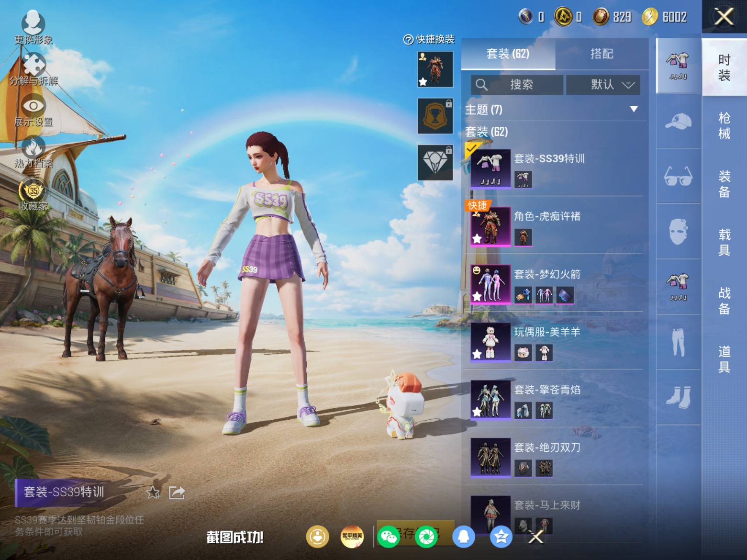Open the locked trophy quick-outfit slot
Viewport: 747px width, 560px height.
[435, 116]
